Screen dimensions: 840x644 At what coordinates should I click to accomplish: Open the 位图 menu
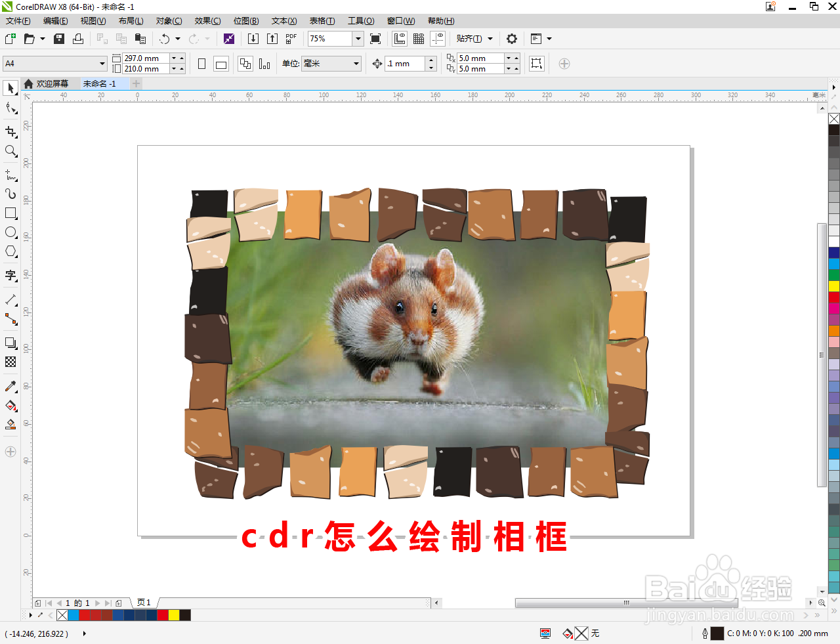point(245,20)
